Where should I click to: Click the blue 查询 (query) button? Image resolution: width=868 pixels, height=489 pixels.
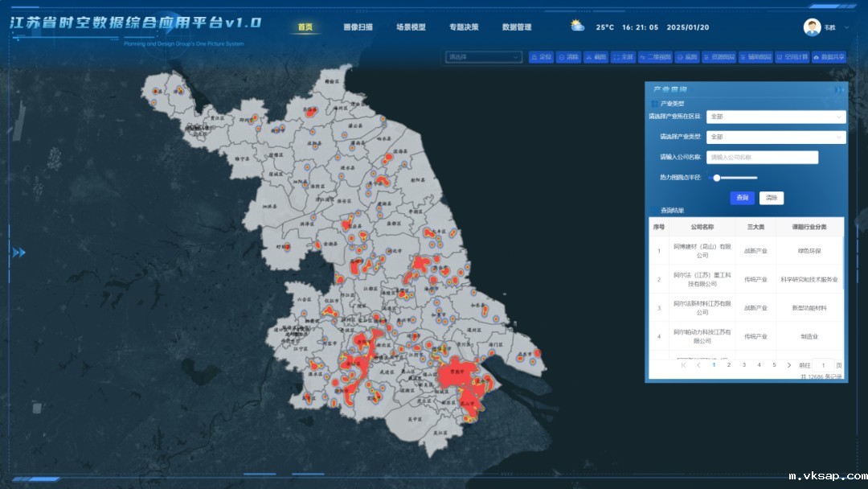(x=742, y=198)
